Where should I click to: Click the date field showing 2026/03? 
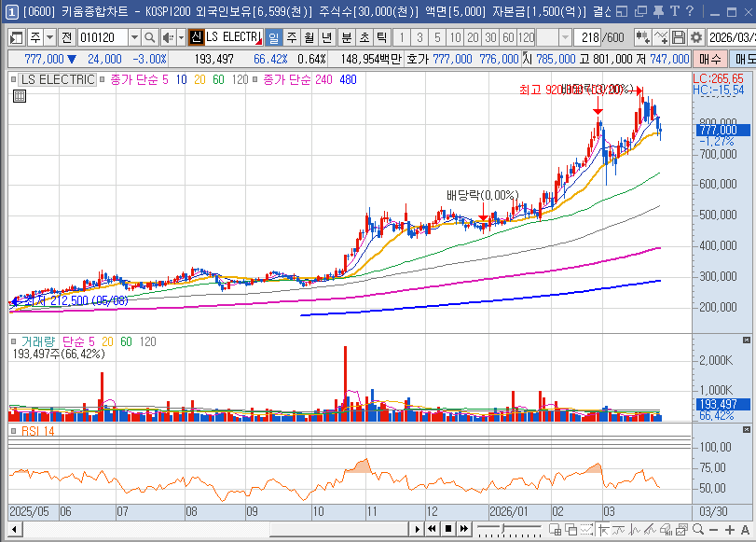pyautogui.click(x=731, y=37)
